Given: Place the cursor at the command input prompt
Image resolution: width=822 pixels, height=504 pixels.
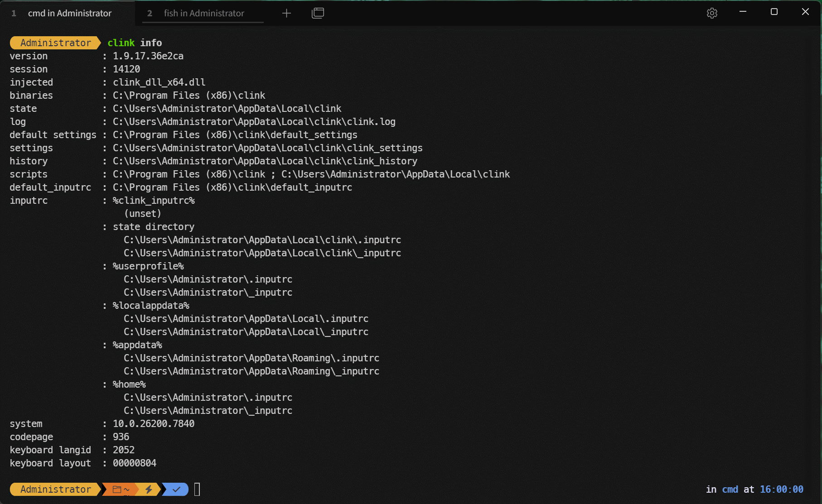Looking at the screenshot, I should pos(197,490).
